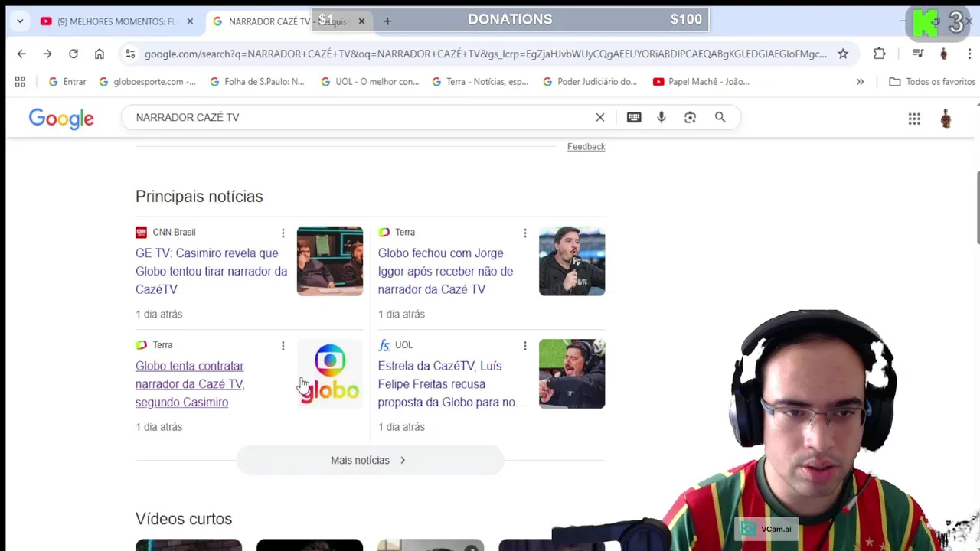
Task: Bookmark this page with the star
Action: 843,54
